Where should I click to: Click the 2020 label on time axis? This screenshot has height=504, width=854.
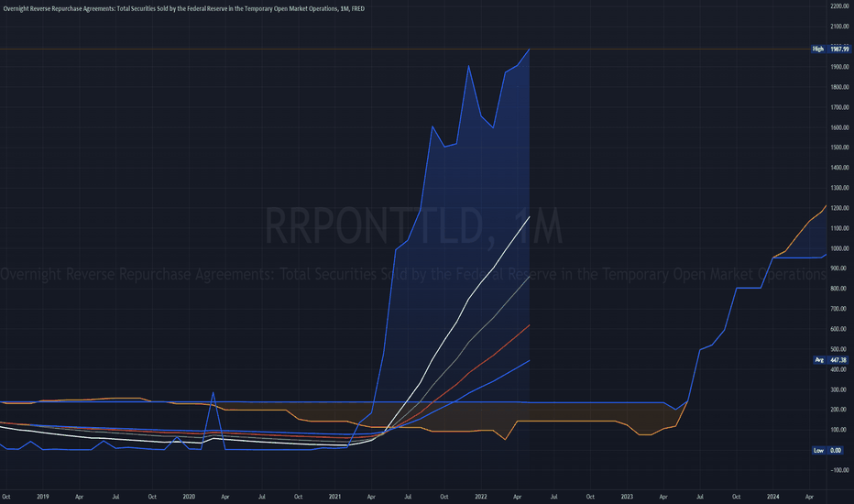click(189, 497)
